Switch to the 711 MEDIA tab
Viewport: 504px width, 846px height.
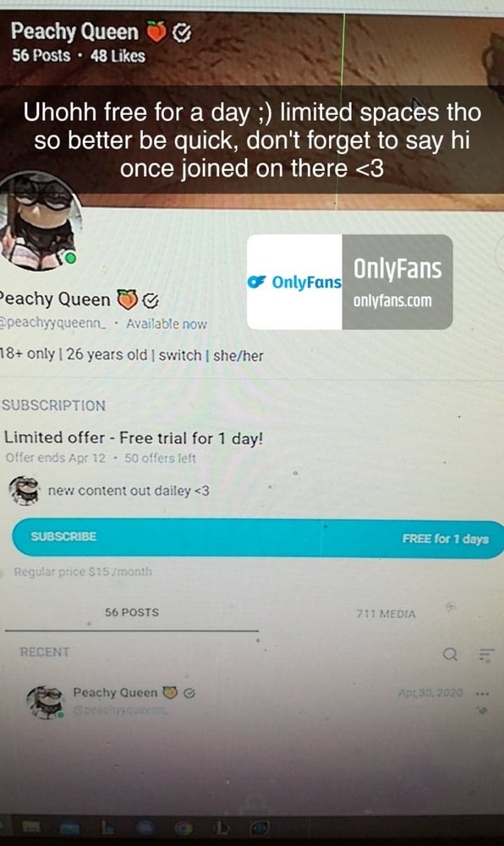(x=386, y=614)
